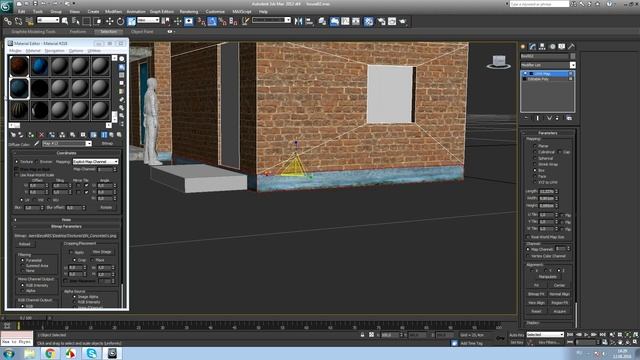Select the Spherical mapping radio button

pyautogui.click(x=534, y=158)
